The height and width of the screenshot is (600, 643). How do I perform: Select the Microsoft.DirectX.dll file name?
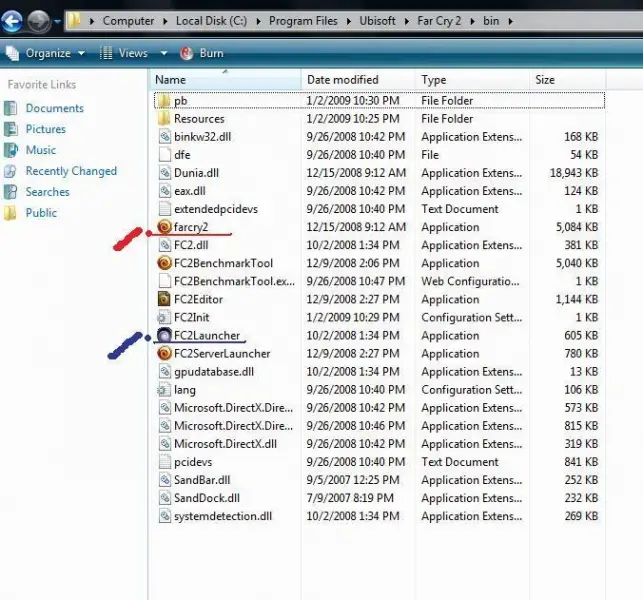point(225,444)
